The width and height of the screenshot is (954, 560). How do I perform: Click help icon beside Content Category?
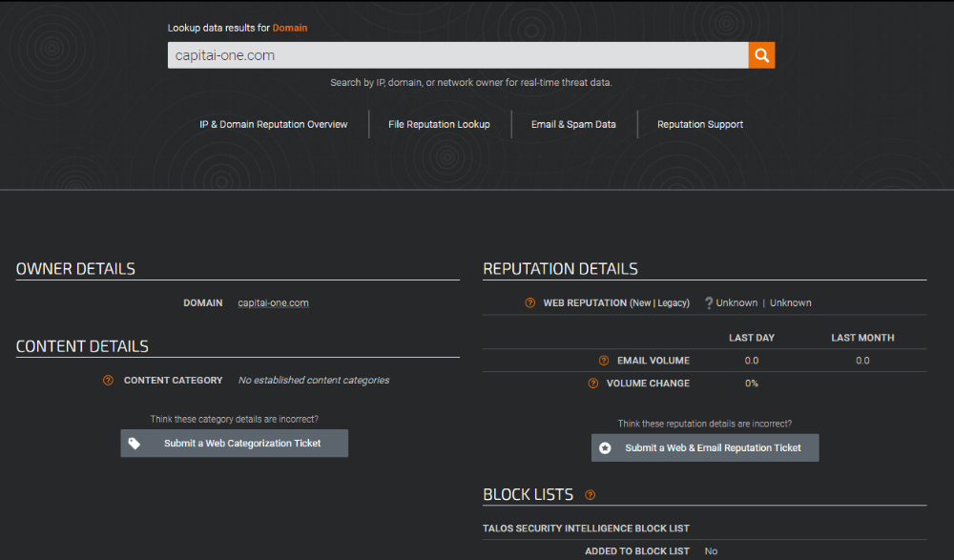pos(108,381)
